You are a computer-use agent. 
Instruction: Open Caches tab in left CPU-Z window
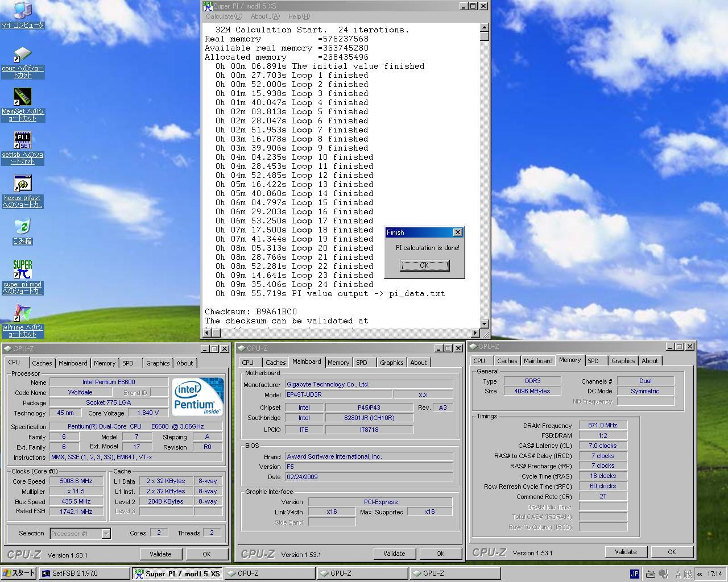click(42, 363)
